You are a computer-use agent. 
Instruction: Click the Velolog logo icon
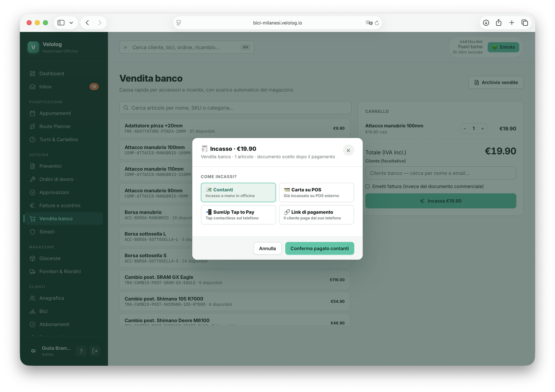[33, 47]
